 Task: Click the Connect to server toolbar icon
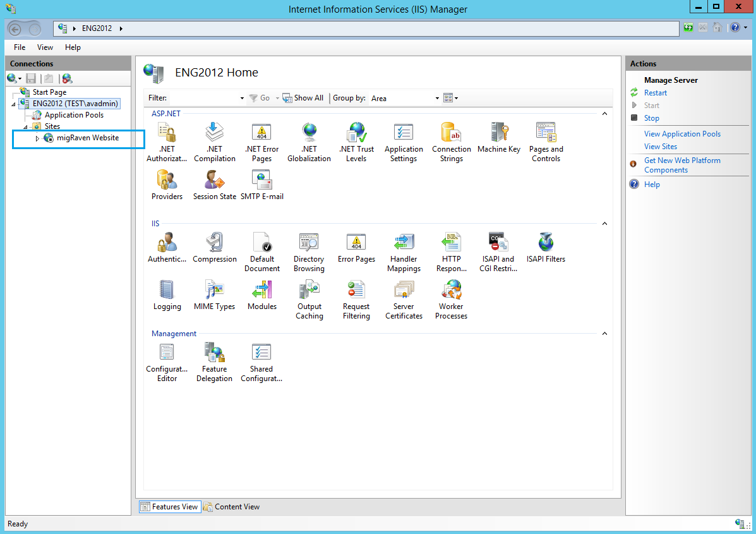(x=12, y=78)
